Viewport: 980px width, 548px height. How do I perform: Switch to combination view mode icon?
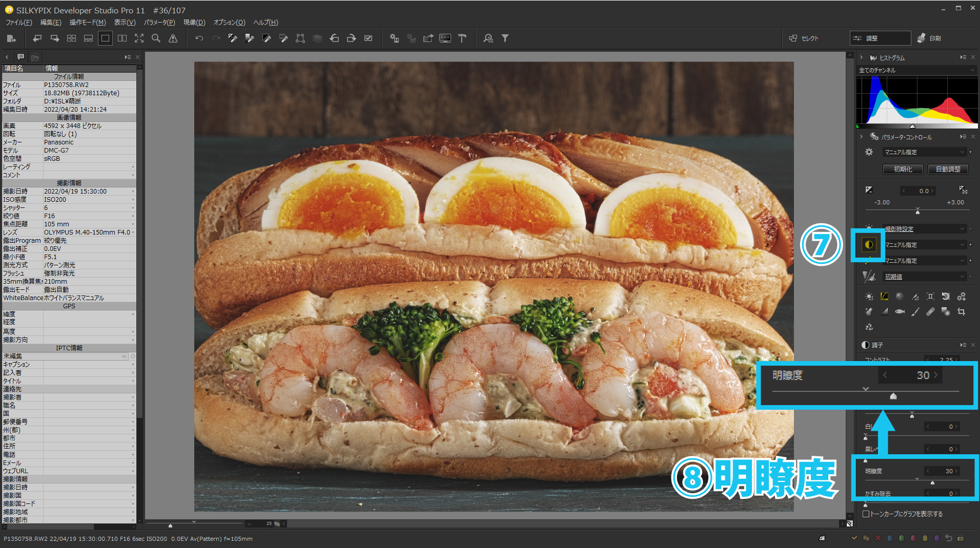coord(88,38)
